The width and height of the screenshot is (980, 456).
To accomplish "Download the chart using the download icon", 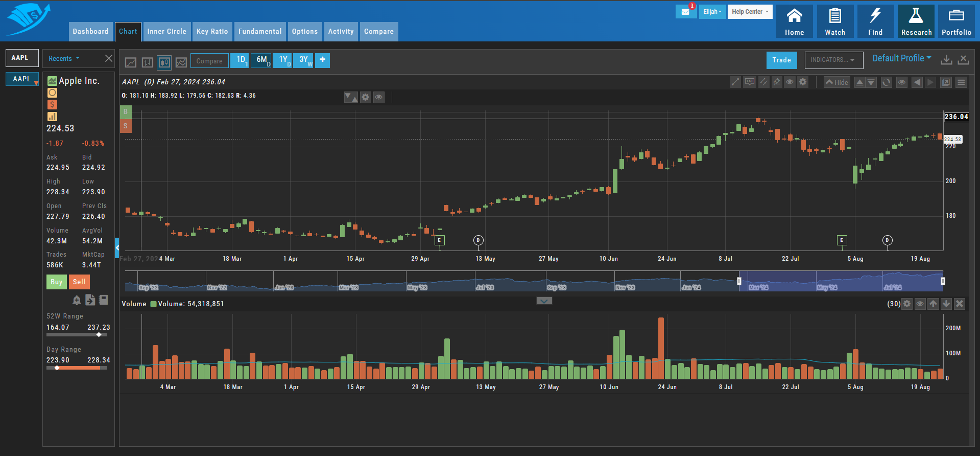I will coord(946,60).
